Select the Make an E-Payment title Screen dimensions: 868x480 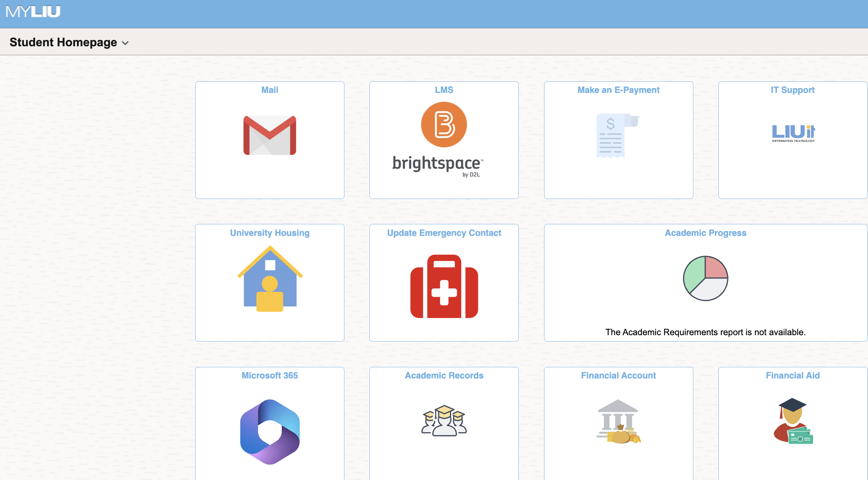(618, 90)
